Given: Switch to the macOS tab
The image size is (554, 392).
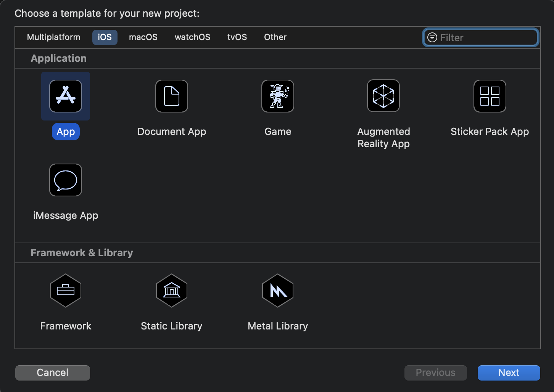Looking at the screenshot, I should click(x=143, y=37).
